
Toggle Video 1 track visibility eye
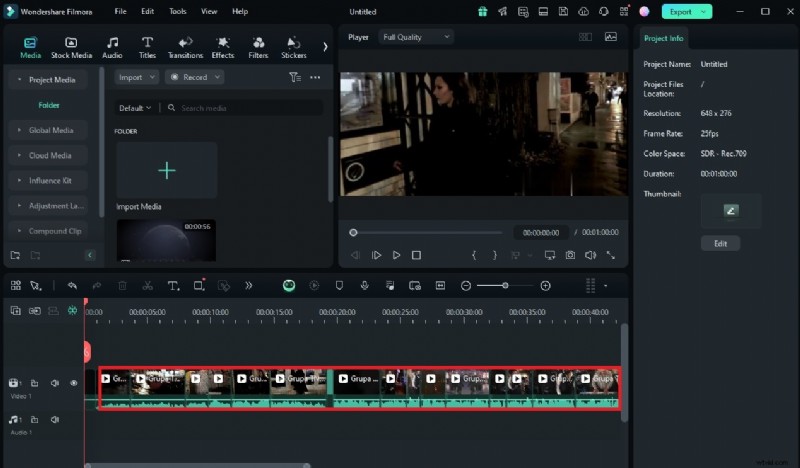point(73,383)
